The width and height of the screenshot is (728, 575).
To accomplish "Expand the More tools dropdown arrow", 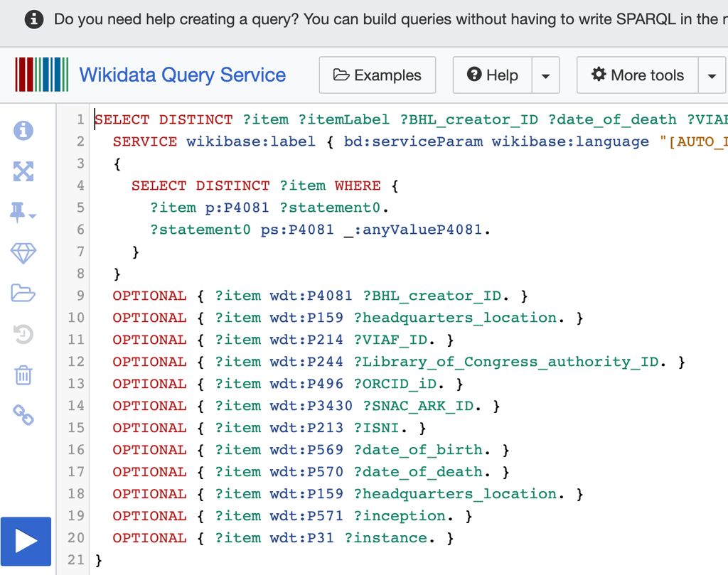I will click(712, 75).
